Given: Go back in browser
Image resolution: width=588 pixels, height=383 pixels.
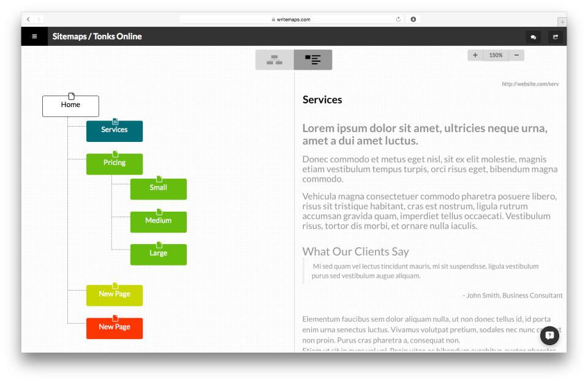Looking at the screenshot, I should coord(29,19).
